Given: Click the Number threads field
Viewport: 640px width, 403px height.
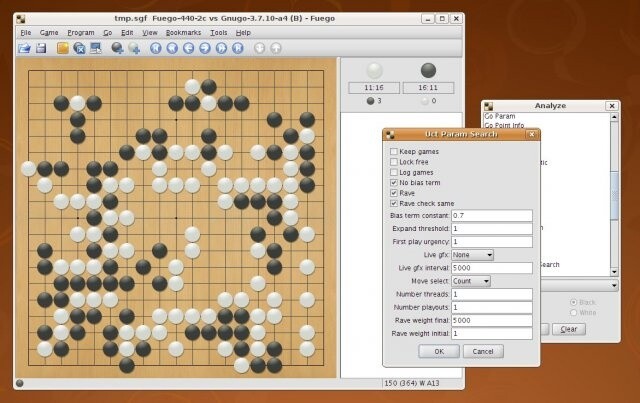Looking at the screenshot, I should click(x=491, y=294).
